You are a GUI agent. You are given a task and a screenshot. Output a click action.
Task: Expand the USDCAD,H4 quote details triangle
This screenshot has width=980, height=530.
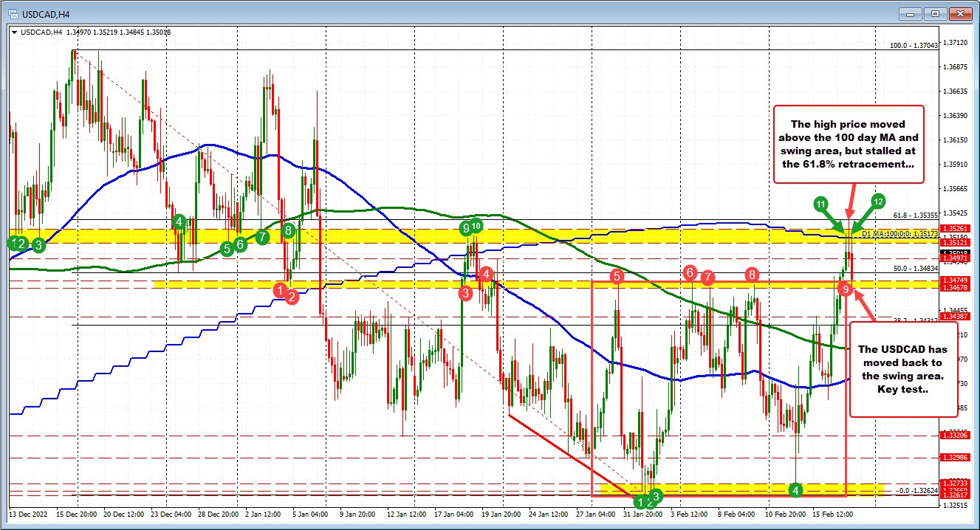point(13,32)
